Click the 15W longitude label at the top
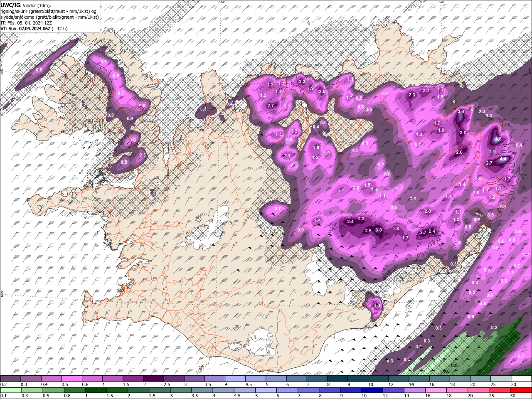Screen dimensions: 532x399 [x=440, y=2]
